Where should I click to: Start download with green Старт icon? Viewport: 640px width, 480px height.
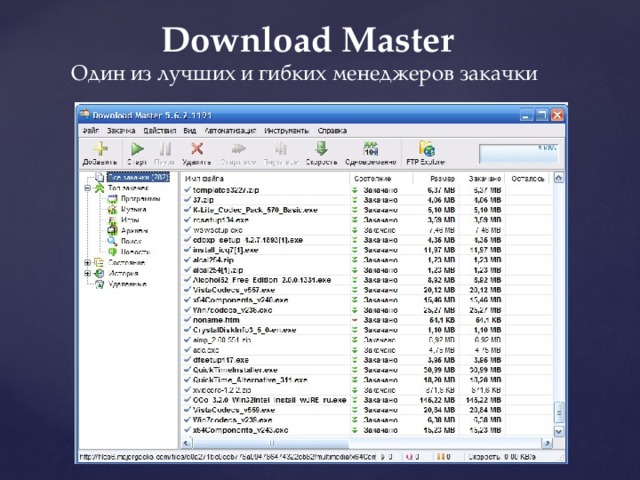[137, 149]
